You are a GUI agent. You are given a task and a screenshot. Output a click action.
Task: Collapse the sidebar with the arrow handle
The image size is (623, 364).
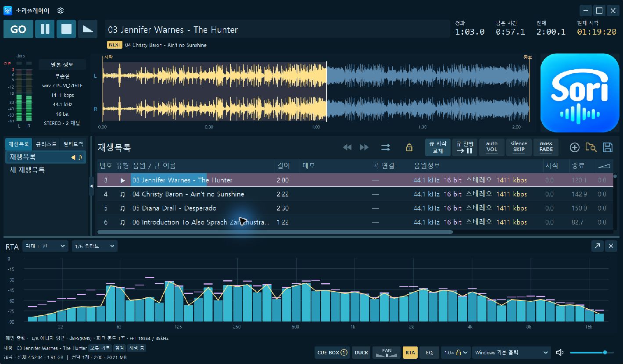91,186
